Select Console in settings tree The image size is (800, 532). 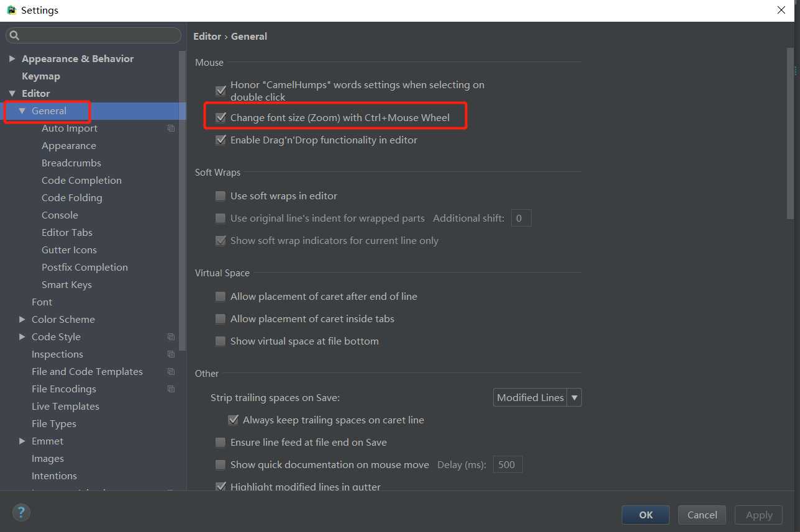point(60,215)
